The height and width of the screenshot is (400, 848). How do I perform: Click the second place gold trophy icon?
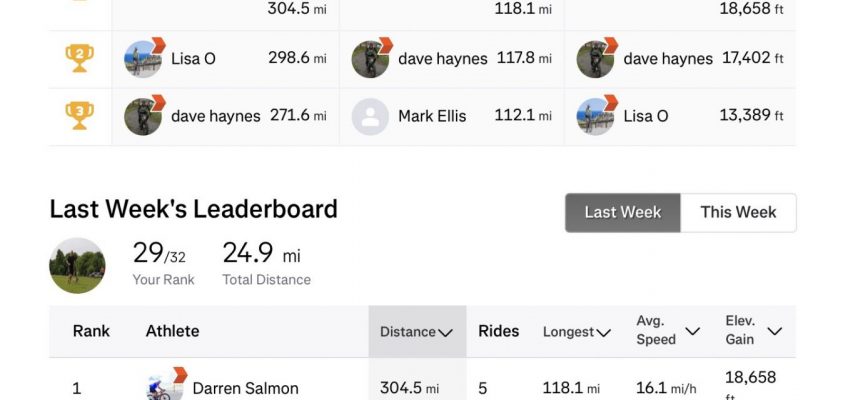point(79,59)
